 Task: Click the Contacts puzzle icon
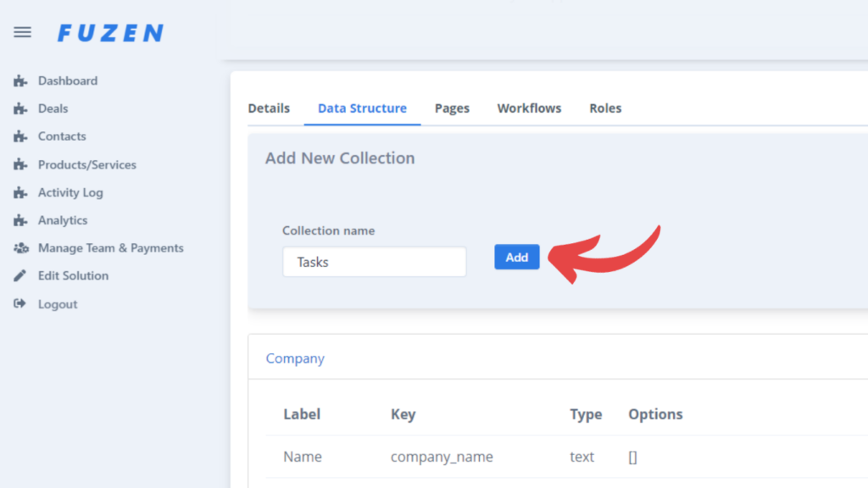pyautogui.click(x=20, y=136)
